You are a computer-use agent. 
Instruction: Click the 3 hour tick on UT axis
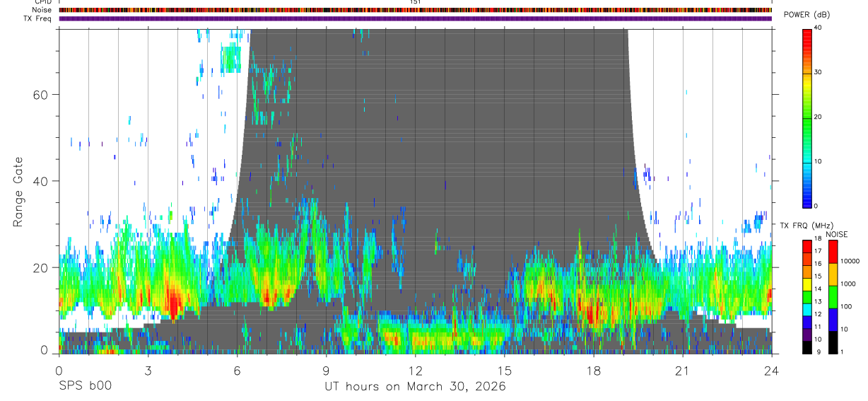pyautogui.click(x=148, y=370)
